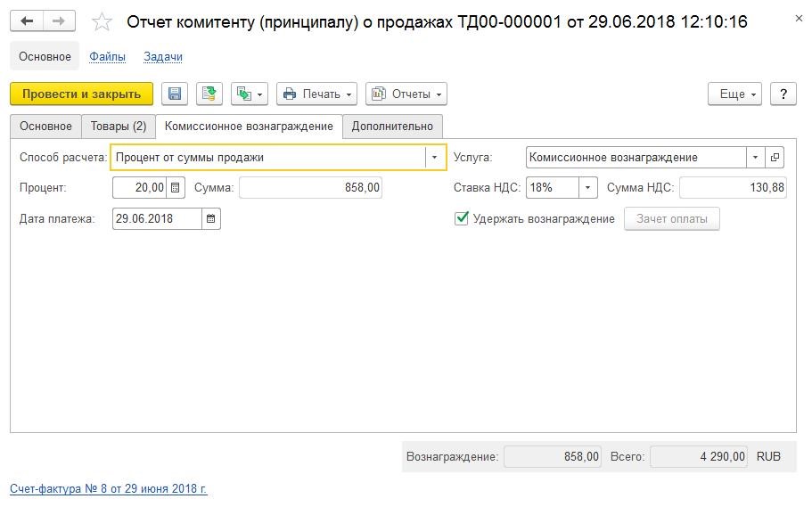Viewport: 812px width, 507px height.
Task: Save the document using the floppy disk icon
Action: pos(175,94)
